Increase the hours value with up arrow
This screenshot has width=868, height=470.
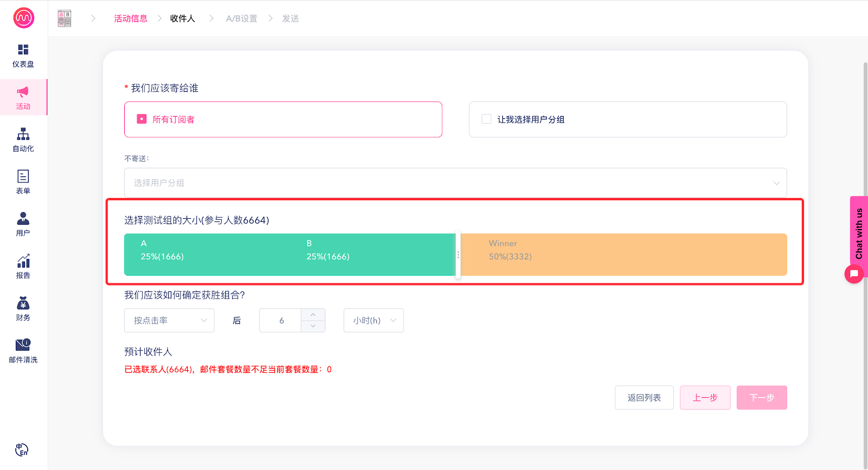click(x=313, y=315)
